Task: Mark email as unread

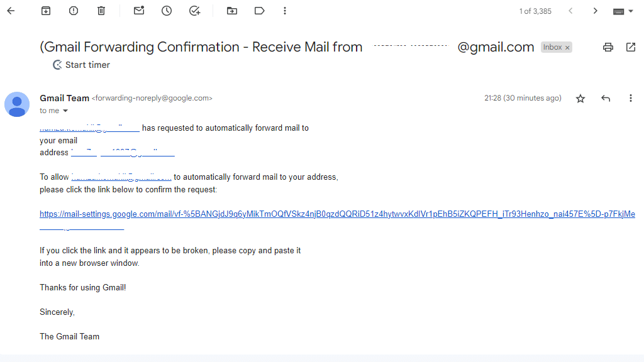Action: point(139,11)
